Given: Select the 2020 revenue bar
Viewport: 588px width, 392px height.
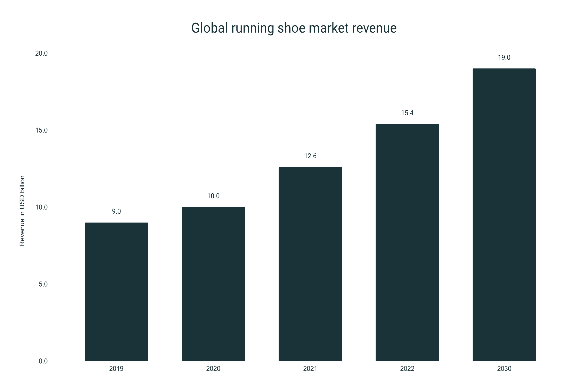Looking at the screenshot, I should coord(213,284).
